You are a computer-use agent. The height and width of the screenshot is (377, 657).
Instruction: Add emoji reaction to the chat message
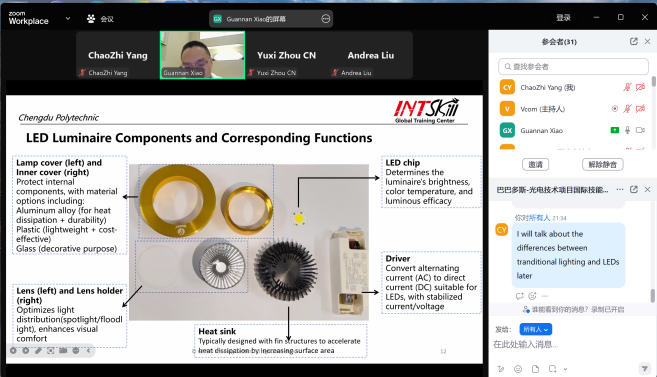click(532, 296)
